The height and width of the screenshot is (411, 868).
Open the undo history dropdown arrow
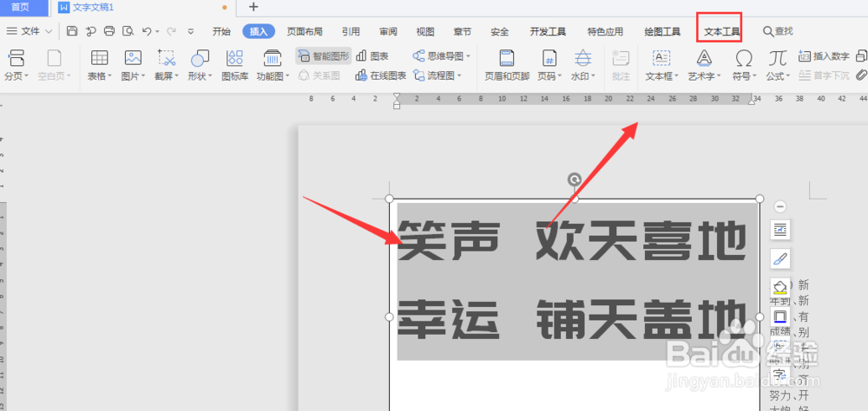coord(157,31)
